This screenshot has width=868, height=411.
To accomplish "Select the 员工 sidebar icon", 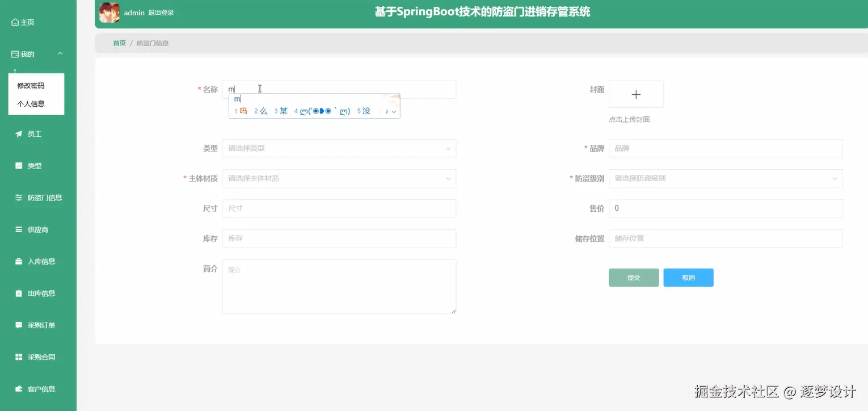I will [18, 133].
